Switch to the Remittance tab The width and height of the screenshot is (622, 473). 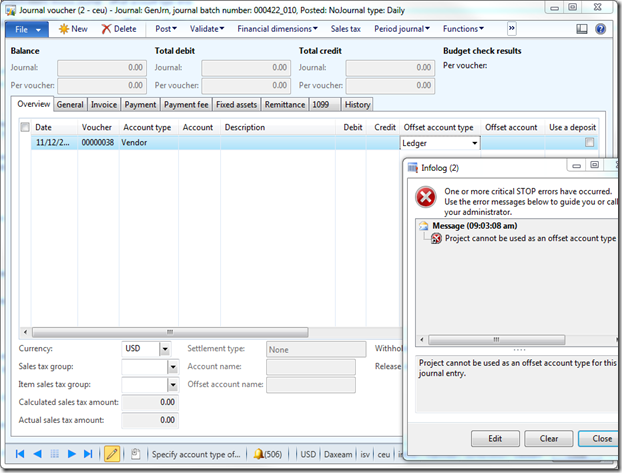coord(285,105)
